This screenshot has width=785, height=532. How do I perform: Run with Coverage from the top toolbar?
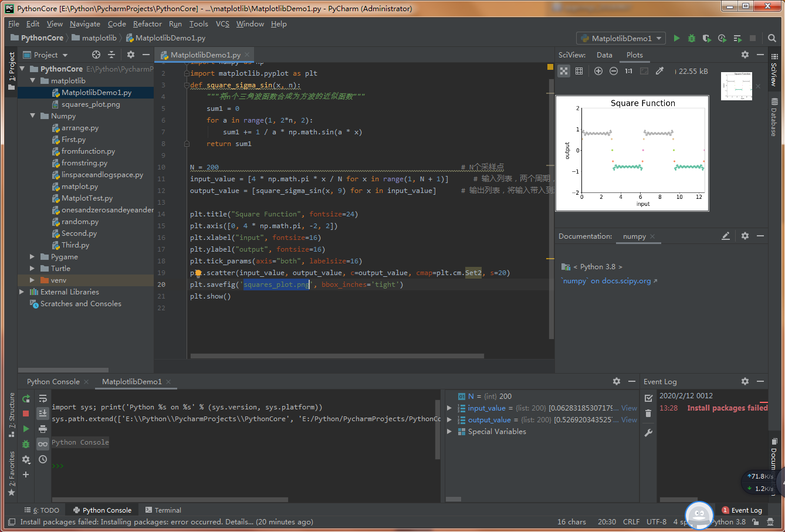click(707, 38)
